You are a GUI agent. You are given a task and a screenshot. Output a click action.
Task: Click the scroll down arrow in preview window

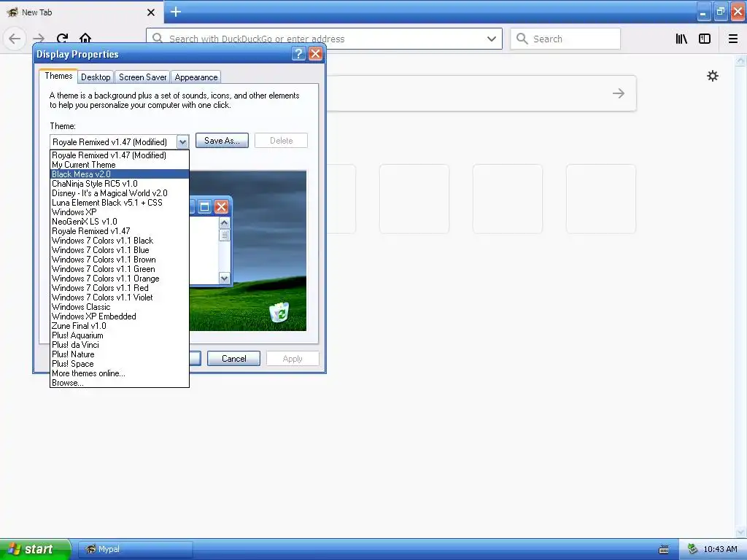[225, 278]
